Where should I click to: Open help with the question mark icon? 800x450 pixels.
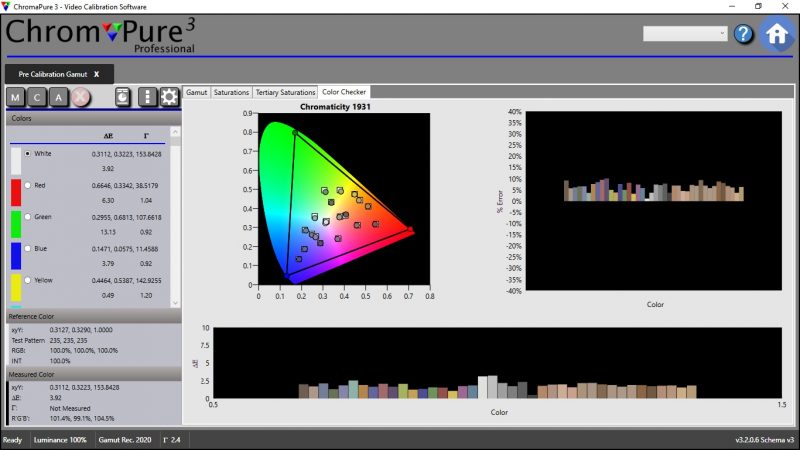tap(743, 34)
